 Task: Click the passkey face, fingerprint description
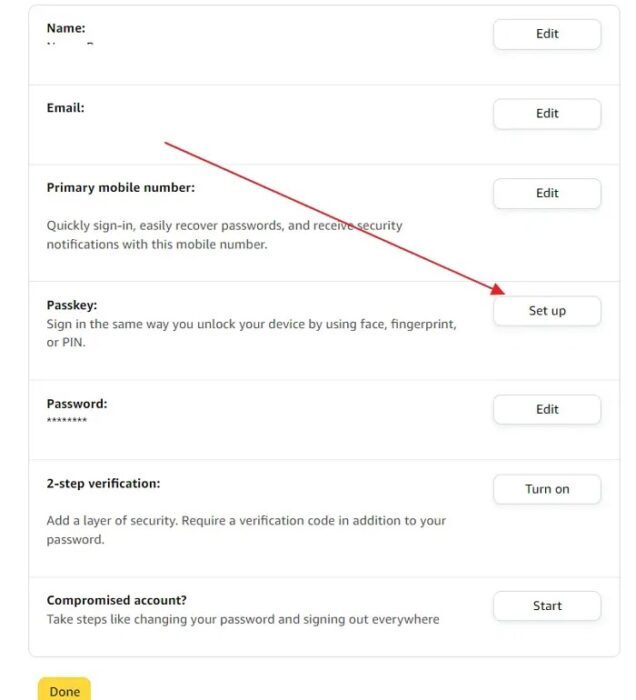[251, 325]
